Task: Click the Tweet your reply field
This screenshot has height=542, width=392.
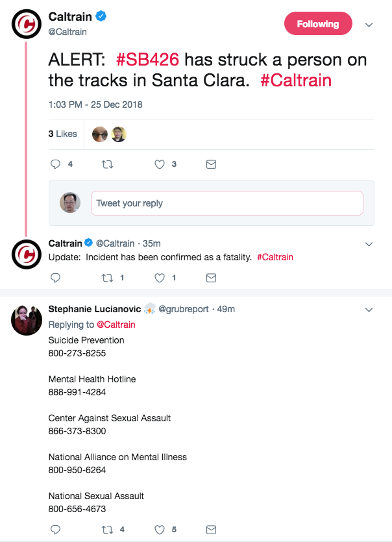Action: pos(227,203)
